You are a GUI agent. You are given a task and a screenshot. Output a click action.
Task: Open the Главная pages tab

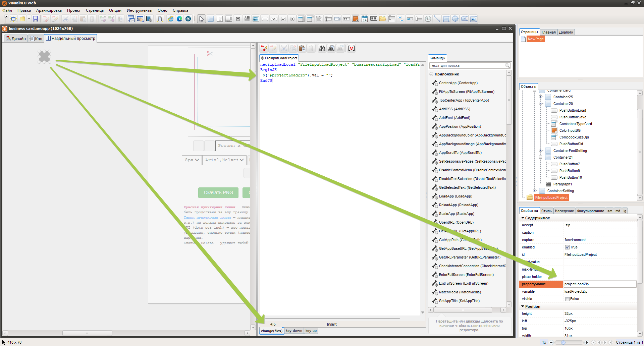(x=549, y=32)
